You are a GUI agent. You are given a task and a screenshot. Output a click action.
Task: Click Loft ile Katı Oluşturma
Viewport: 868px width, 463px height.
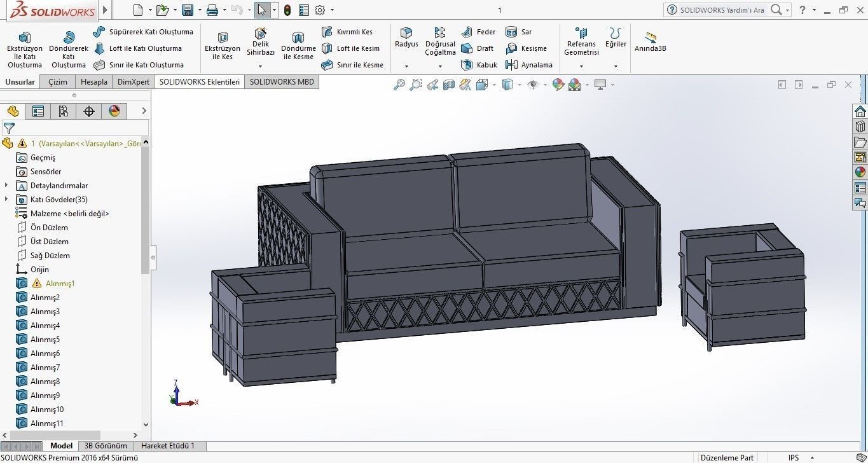(x=137, y=48)
